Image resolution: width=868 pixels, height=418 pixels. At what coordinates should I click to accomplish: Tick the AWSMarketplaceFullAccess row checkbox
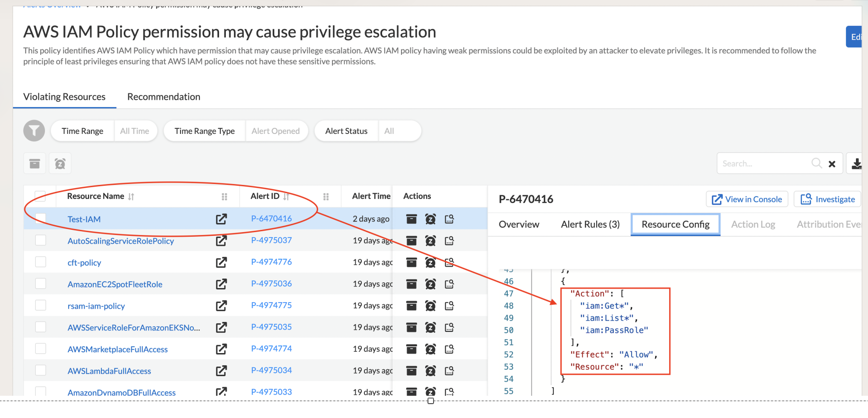pyautogui.click(x=40, y=348)
